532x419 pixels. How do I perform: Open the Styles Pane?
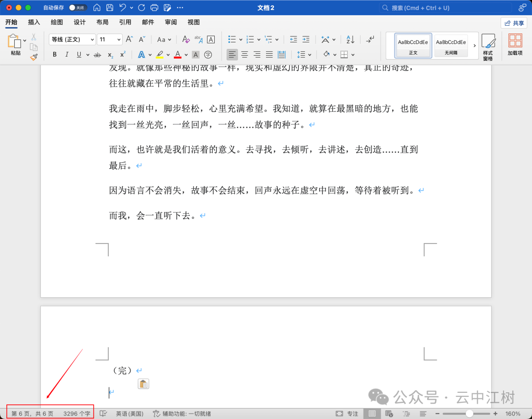[x=488, y=47]
